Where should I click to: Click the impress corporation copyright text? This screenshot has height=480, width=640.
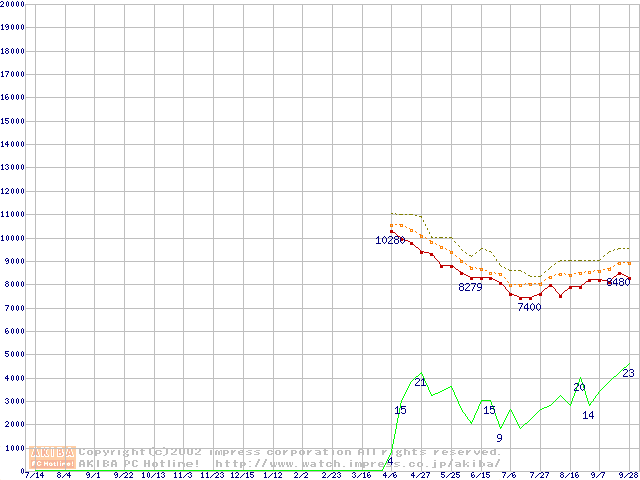pyautogui.click(x=290, y=452)
